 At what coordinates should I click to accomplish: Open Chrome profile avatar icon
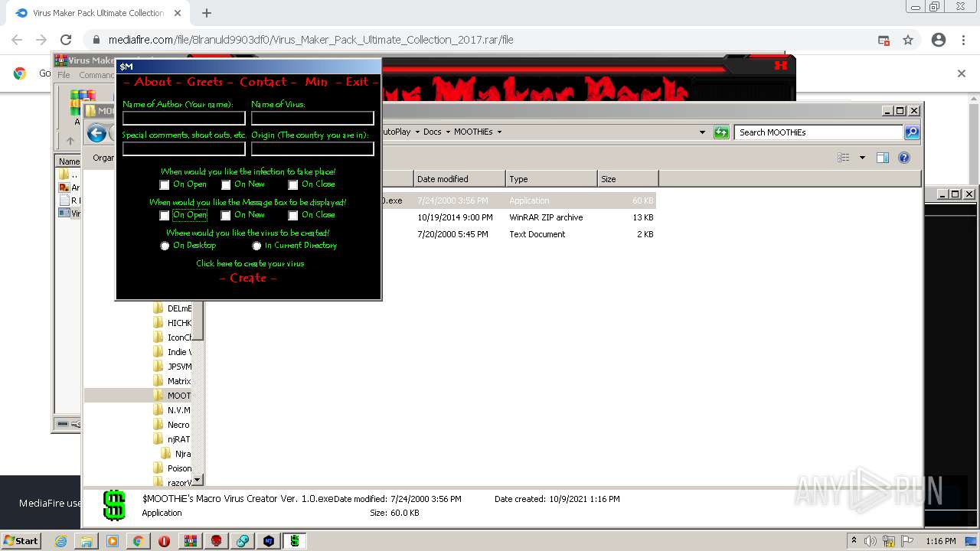coord(939,40)
